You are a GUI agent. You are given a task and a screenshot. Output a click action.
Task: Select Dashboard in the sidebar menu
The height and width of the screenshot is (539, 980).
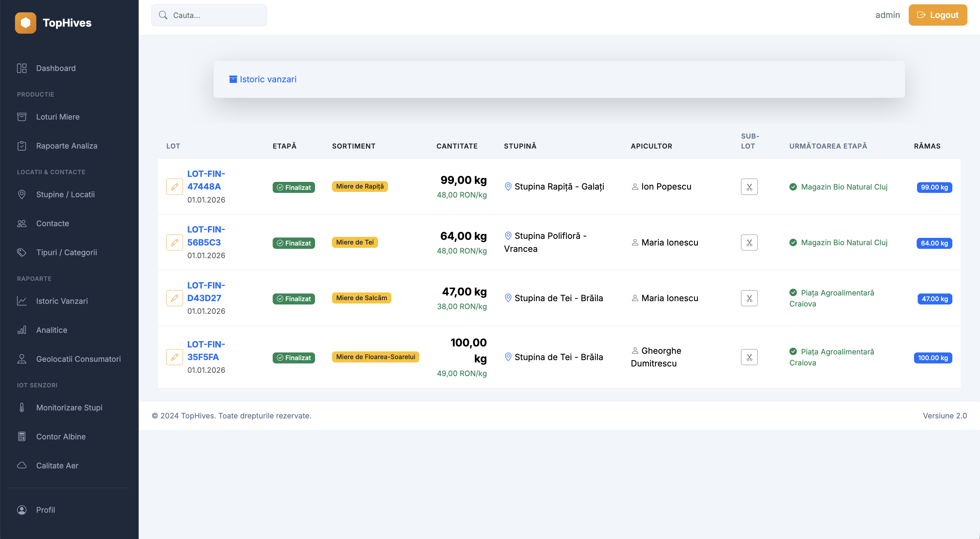coord(56,68)
